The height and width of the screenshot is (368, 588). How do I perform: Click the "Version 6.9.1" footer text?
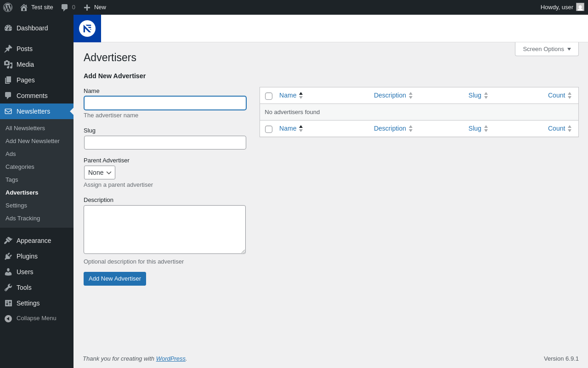pyautogui.click(x=561, y=359)
